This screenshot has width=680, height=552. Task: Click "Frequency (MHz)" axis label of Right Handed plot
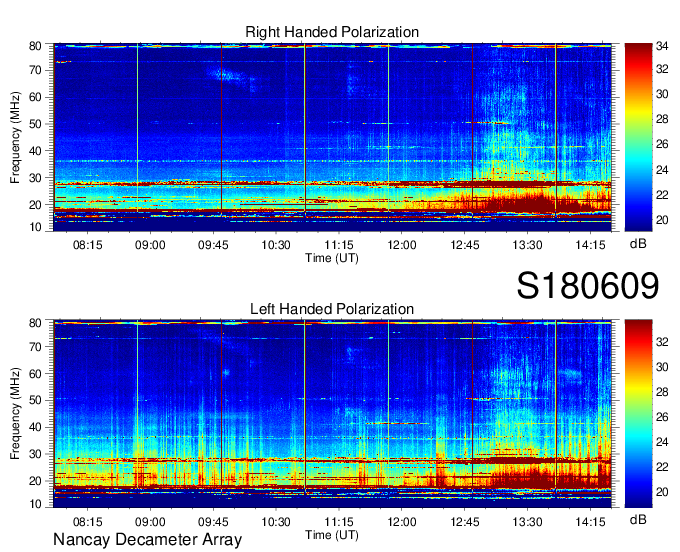click(15, 137)
